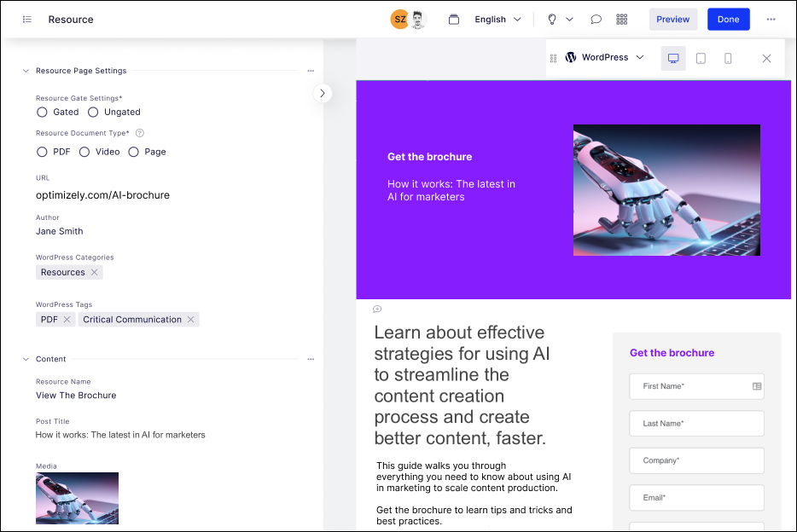Click the First Name form field
Screen dimensions: 797x532
tap(696, 386)
